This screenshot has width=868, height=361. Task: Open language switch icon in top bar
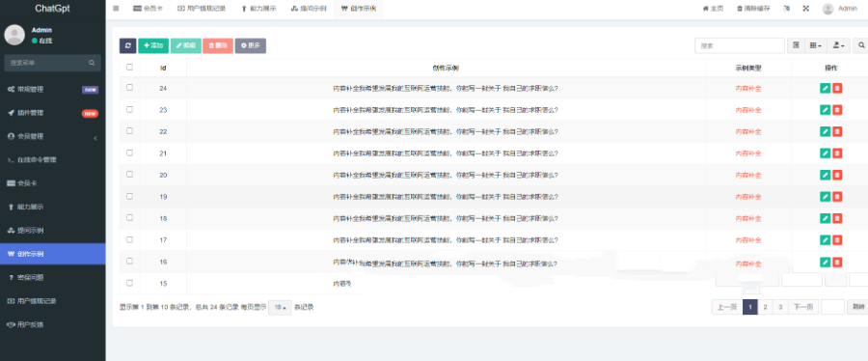point(787,9)
